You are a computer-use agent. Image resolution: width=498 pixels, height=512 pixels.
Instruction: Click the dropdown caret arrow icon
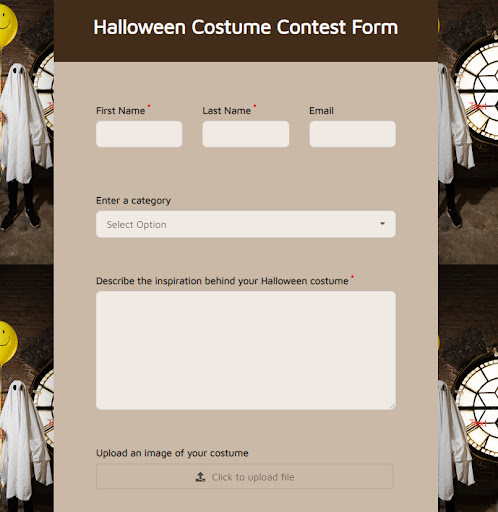point(382,224)
